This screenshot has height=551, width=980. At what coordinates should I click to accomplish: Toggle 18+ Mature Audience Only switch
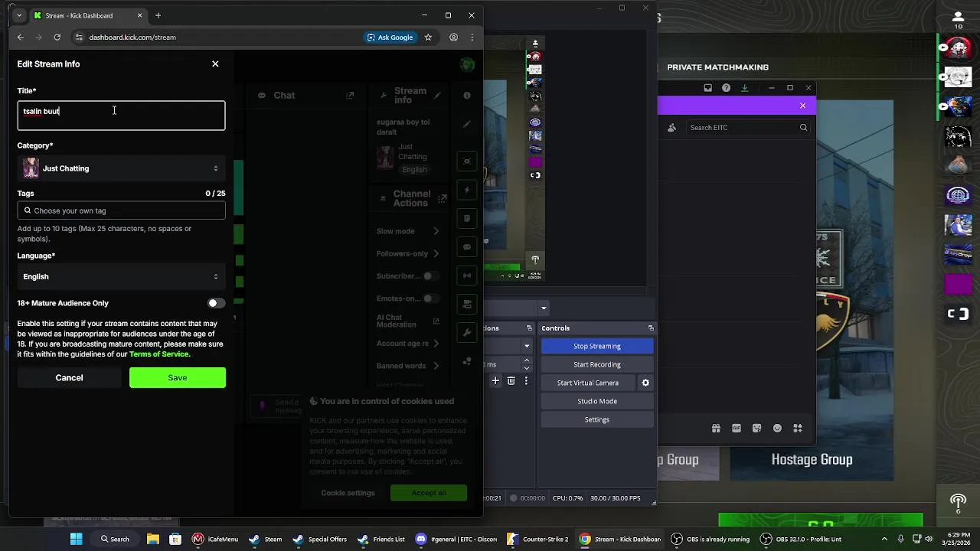click(216, 303)
